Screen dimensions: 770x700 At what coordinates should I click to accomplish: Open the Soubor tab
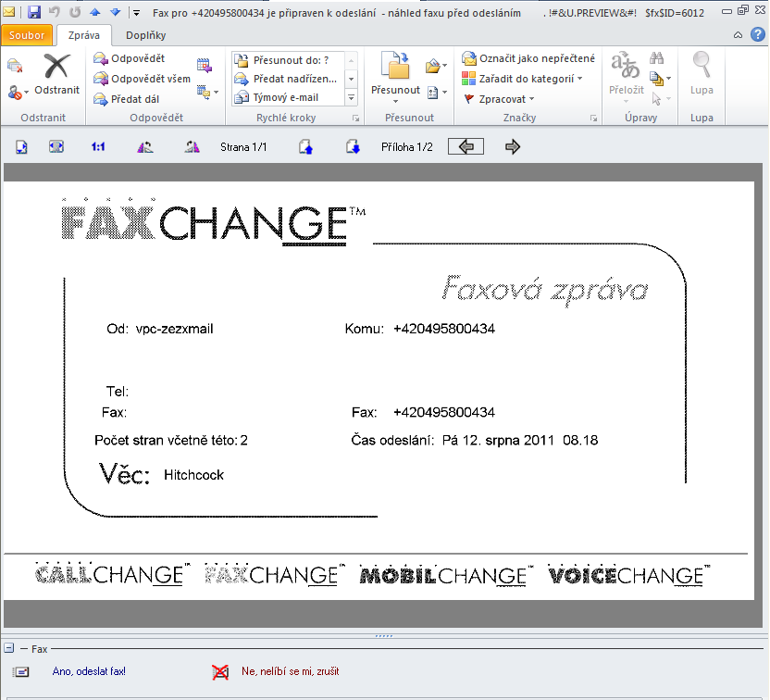[27, 35]
